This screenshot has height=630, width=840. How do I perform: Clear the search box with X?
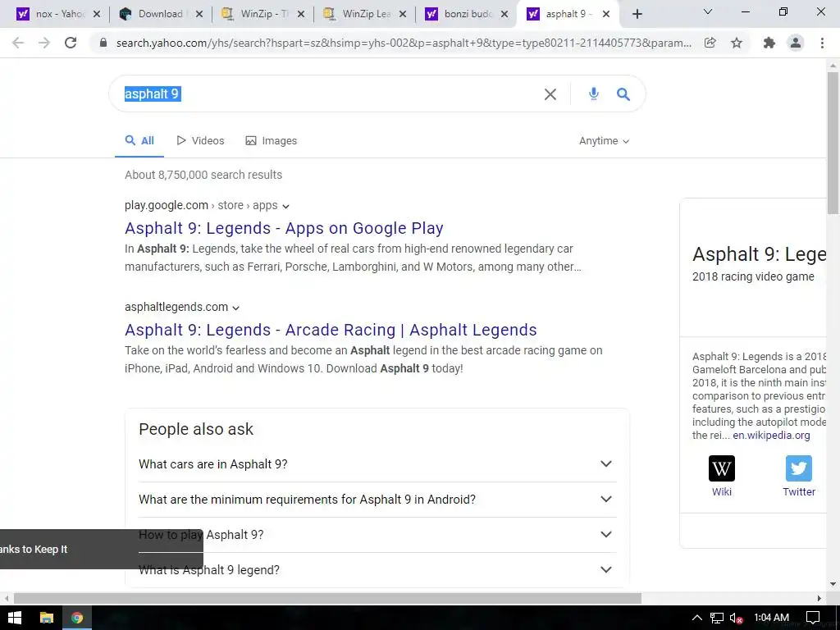[550, 94]
